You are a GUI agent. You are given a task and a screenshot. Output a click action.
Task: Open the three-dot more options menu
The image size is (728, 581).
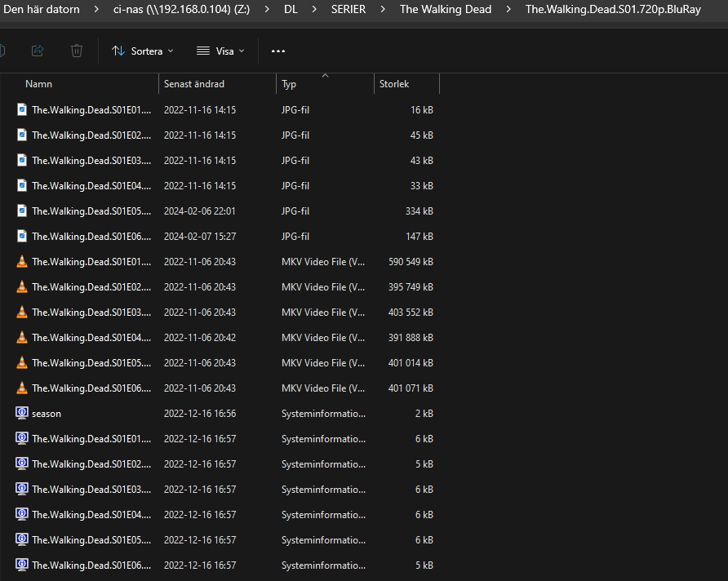[x=278, y=51]
